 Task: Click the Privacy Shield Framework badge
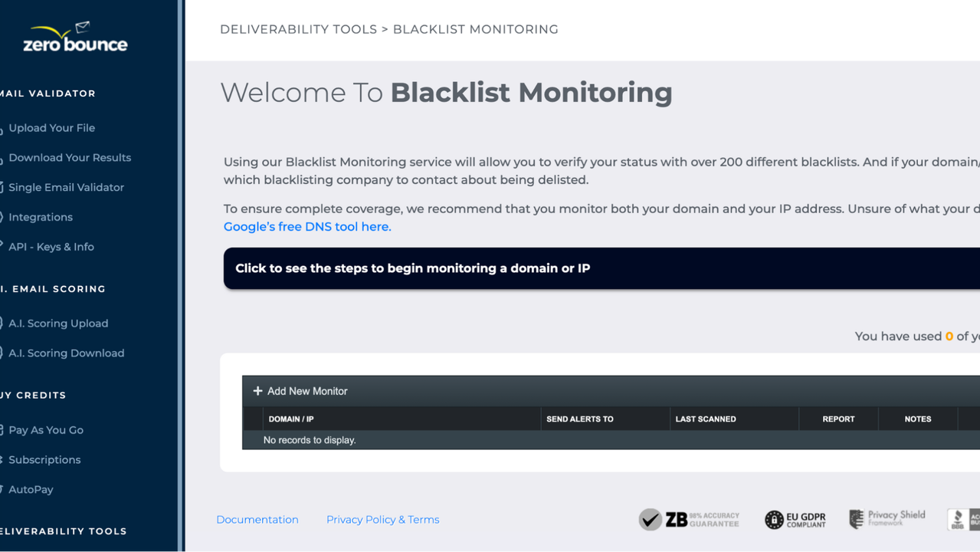point(887,518)
